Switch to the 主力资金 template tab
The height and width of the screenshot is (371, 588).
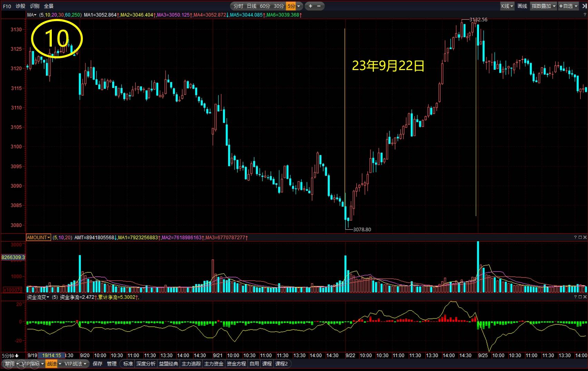214,364
